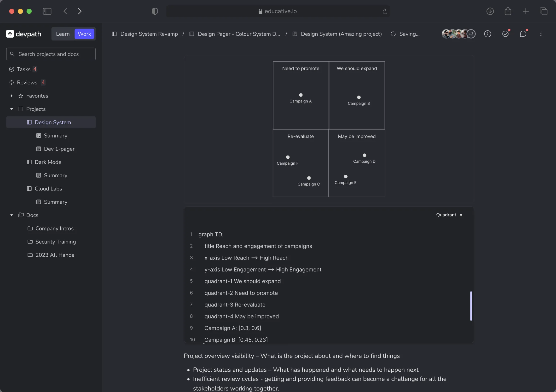Reload the page with the refresh icon
This screenshot has width=556, height=392.
click(385, 11)
